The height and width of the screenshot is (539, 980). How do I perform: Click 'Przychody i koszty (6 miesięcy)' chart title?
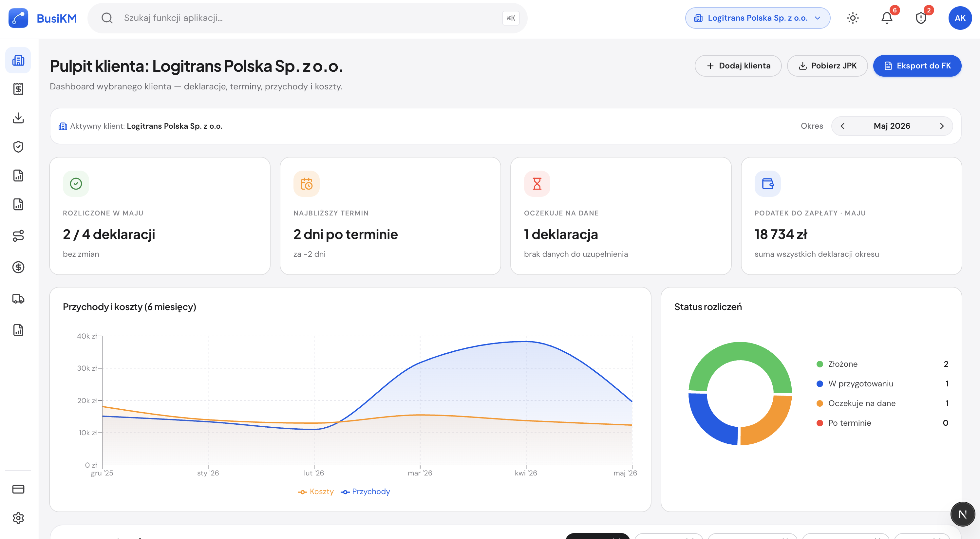129,307
